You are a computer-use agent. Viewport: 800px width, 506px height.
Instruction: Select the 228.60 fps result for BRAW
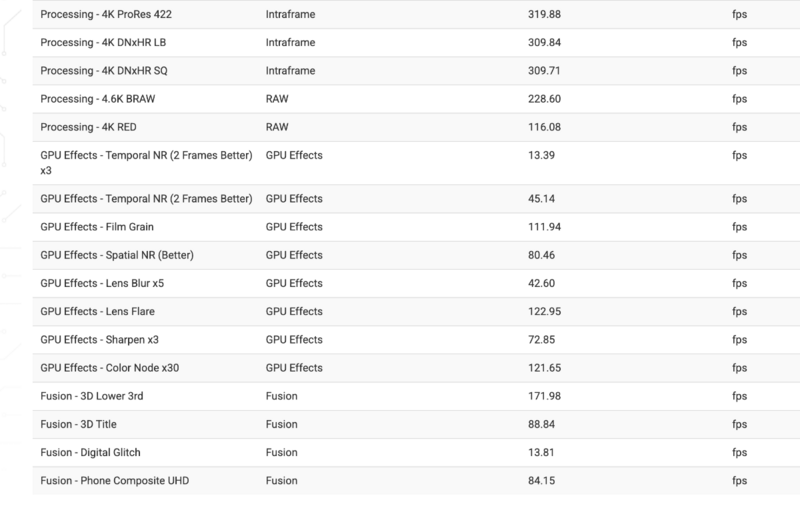543,100
